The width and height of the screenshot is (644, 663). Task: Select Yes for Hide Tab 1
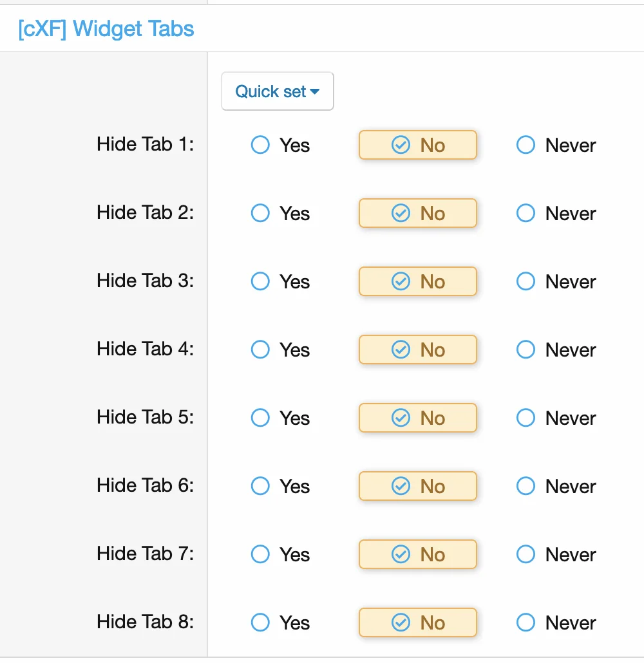click(260, 145)
